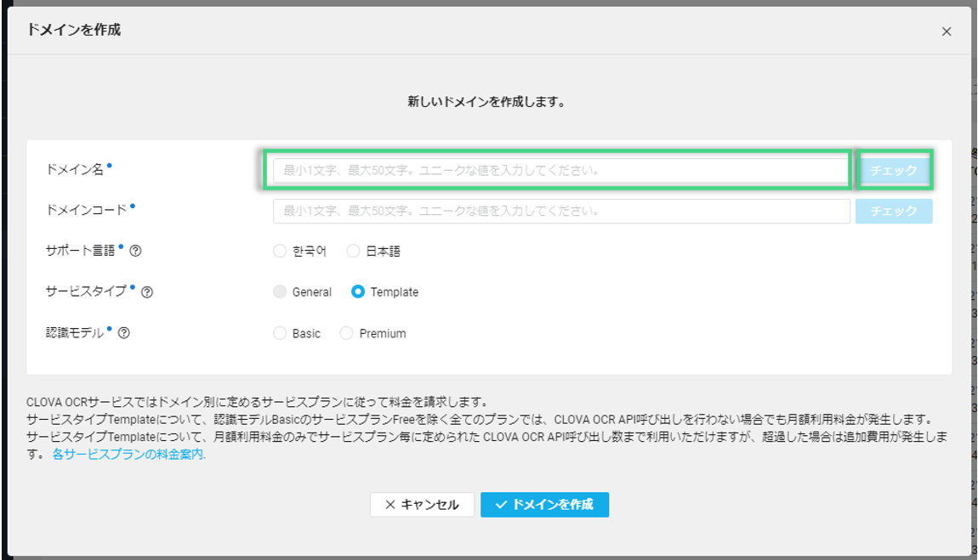The height and width of the screenshot is (560, 978).
Task: Click the help icon beside サービスタイプ
Action: pos(146,291)
